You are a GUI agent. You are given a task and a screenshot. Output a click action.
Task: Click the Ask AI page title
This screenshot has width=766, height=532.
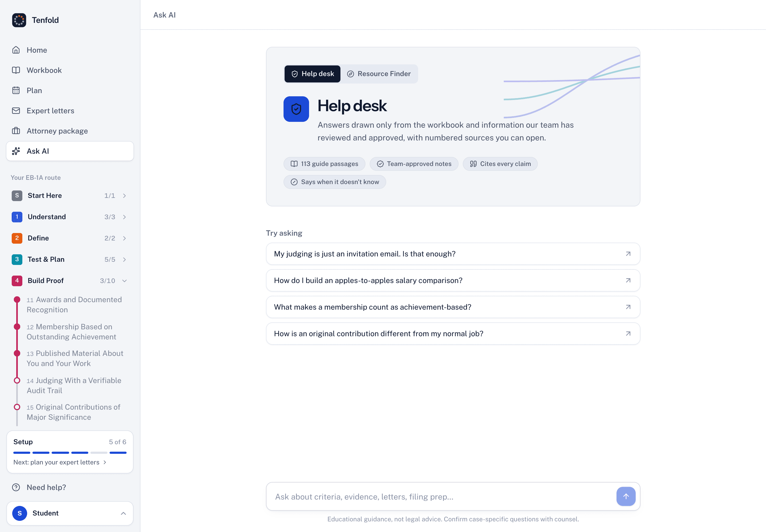(x=164, y=15)
